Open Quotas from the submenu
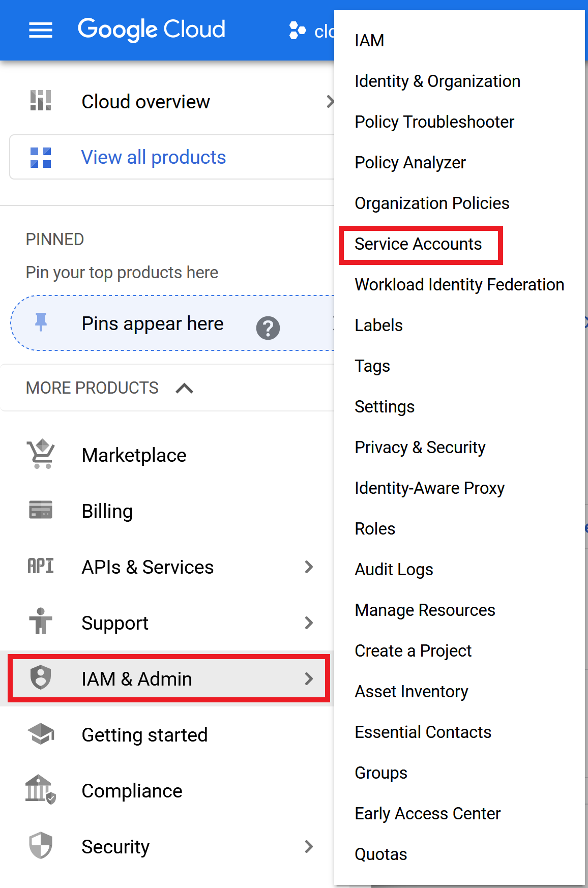The image size is (588, 888). (381, 854)
